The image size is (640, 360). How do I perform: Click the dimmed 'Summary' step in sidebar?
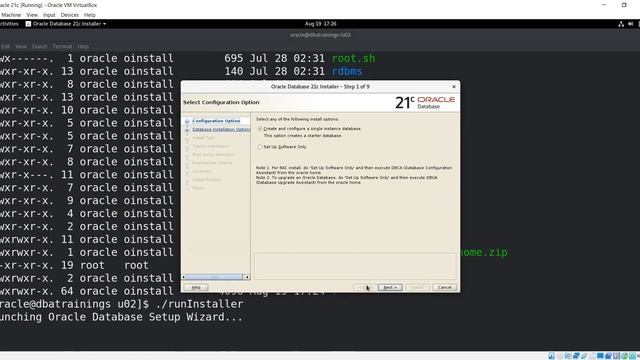tap(202, 171)
